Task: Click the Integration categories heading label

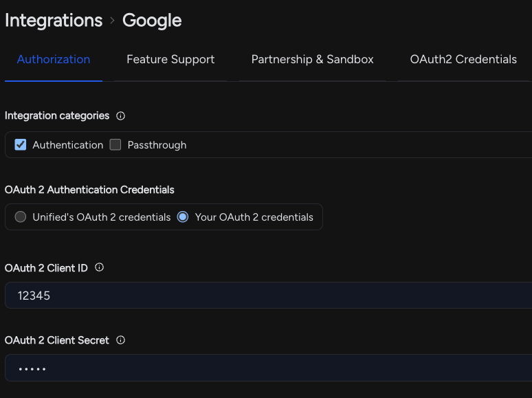Action: 57,116
